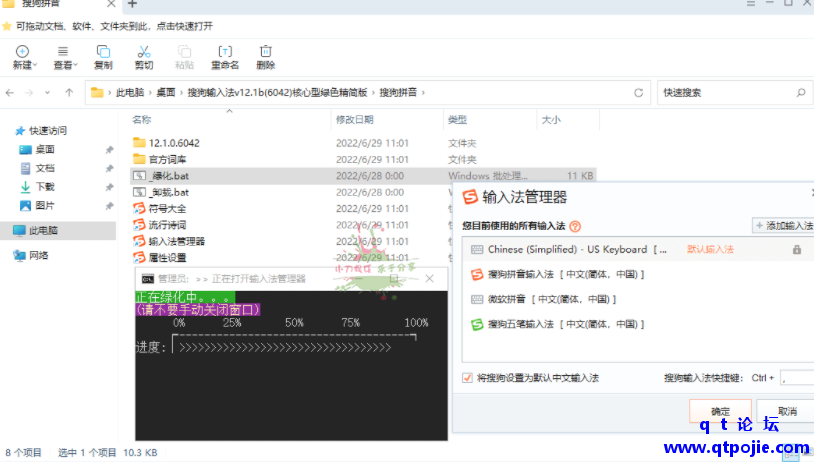Sort by 类型 column header

point(457,120)
